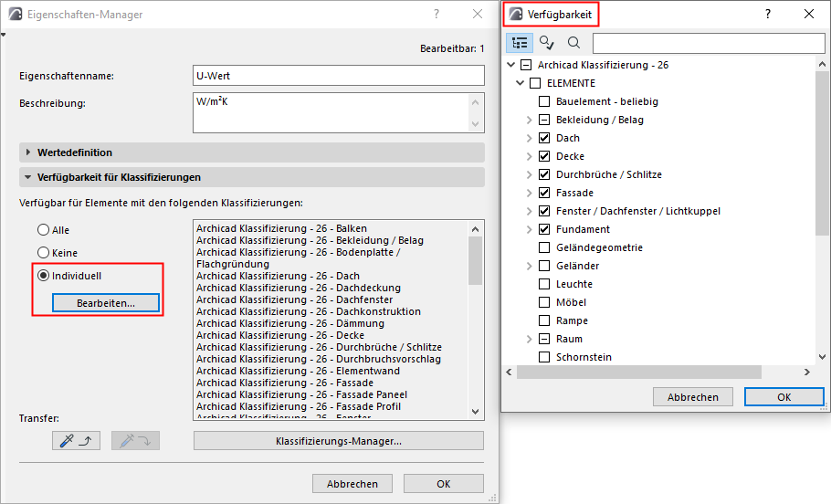Expand the Fundament tree node
The height and width of the screenshot is (504, 831).
[x=529, y=229]
